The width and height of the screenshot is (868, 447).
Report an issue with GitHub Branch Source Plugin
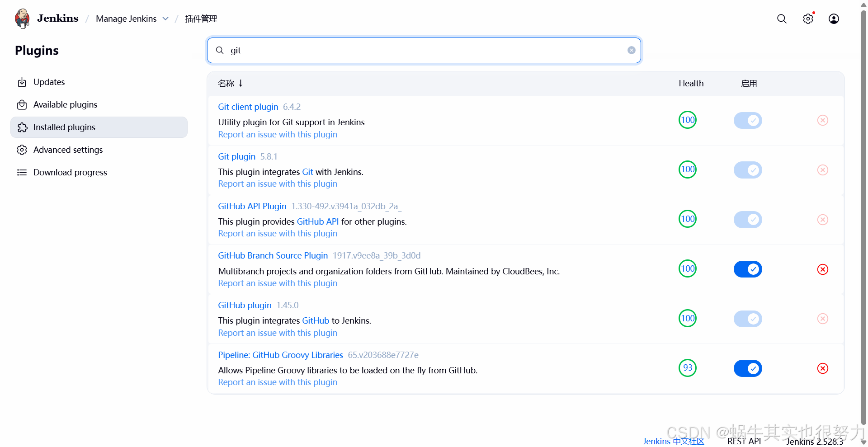click(x=278, y=283)
